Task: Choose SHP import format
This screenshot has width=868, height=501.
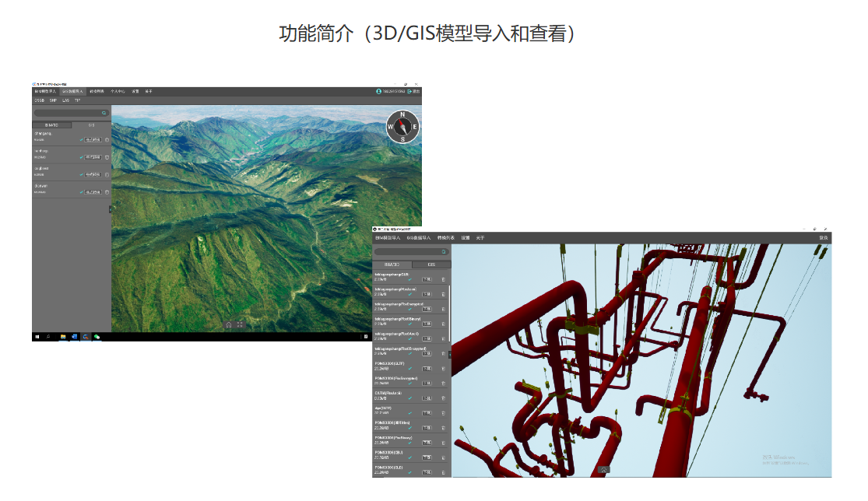Action: (x=53, y=100)
